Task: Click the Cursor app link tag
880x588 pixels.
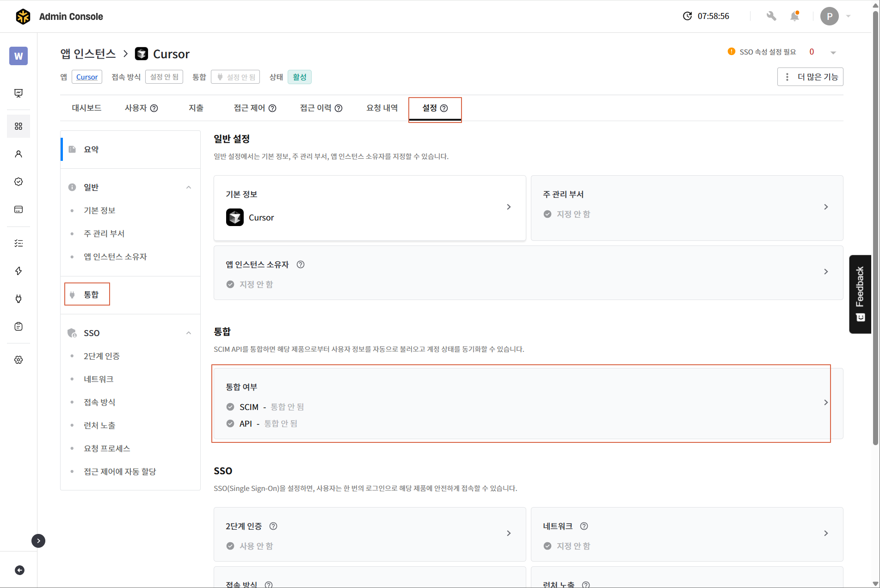Action: pos(87,77)
